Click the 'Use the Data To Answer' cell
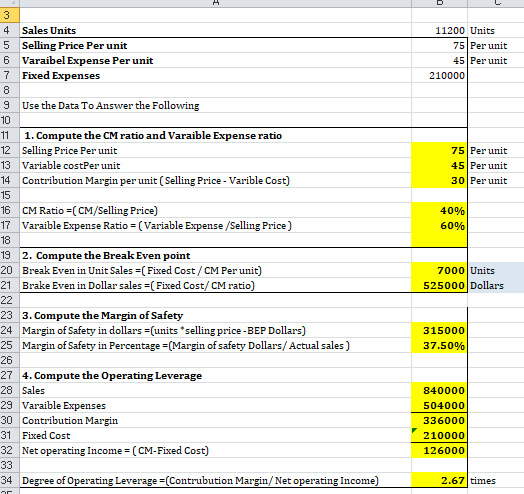This screenshot has height=494, width=524. point(216,106)
